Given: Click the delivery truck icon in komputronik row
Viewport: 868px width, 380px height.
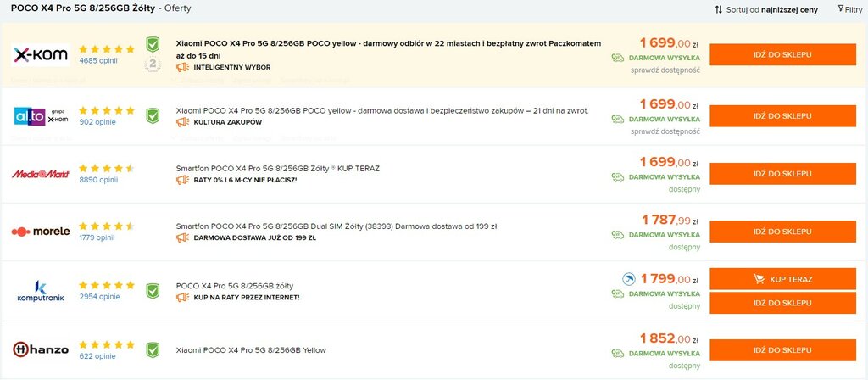Looking at the screenshot, I should click(x=618, y=293).
